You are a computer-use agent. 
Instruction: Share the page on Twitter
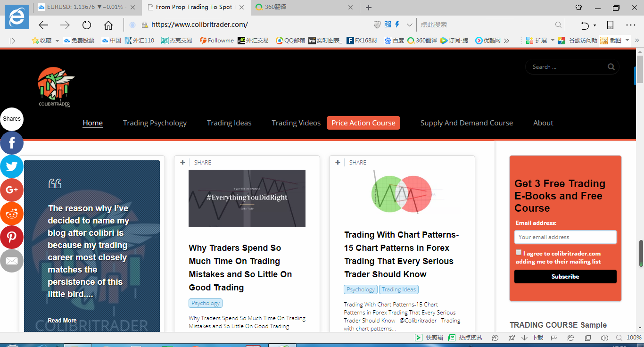pos(12,166)
